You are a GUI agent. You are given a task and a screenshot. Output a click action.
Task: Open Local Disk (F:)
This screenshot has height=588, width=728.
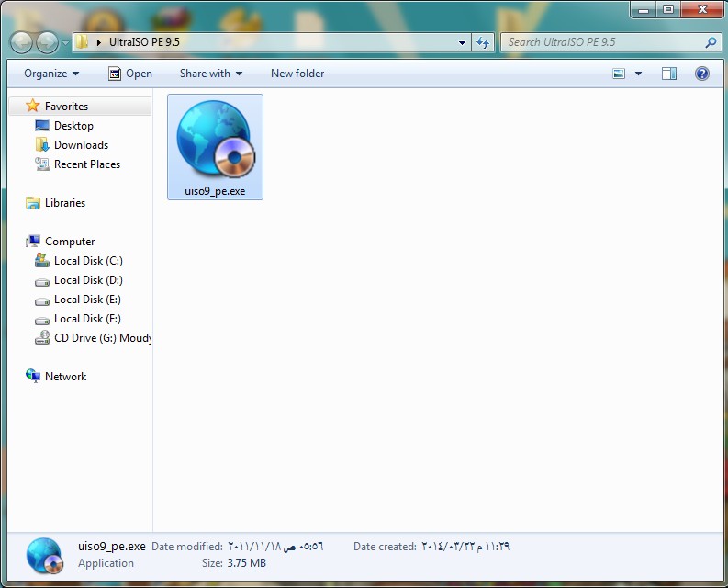tap(87, 319)
